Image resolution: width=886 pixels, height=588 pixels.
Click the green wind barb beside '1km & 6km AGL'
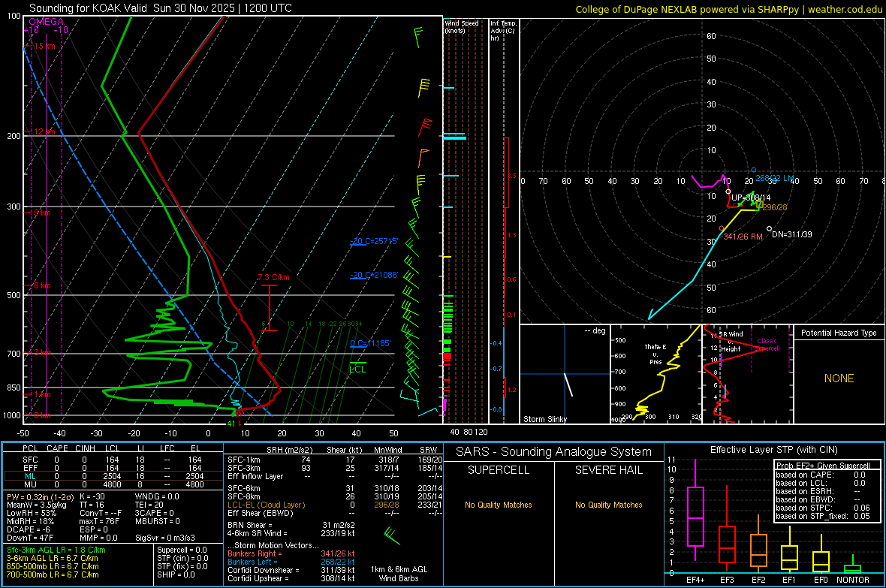pos(391,536)
